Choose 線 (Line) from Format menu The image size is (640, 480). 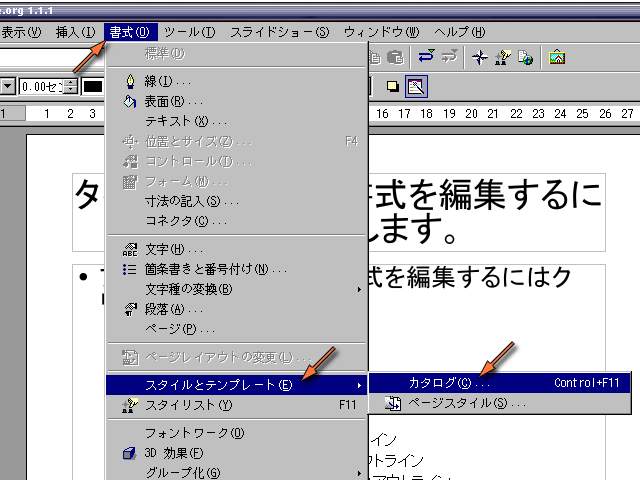(237, 81)
